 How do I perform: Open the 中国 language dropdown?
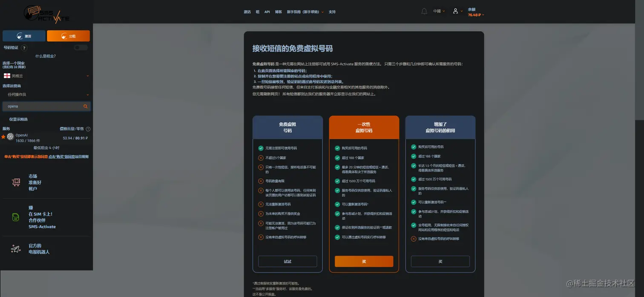tap(439, 11)
